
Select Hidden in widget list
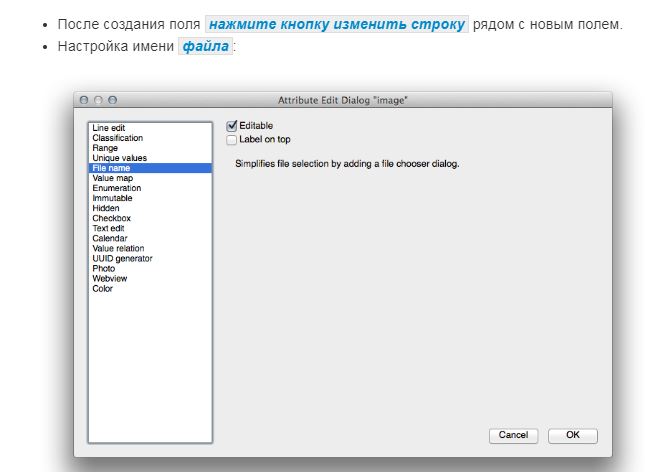pos(150,208)
